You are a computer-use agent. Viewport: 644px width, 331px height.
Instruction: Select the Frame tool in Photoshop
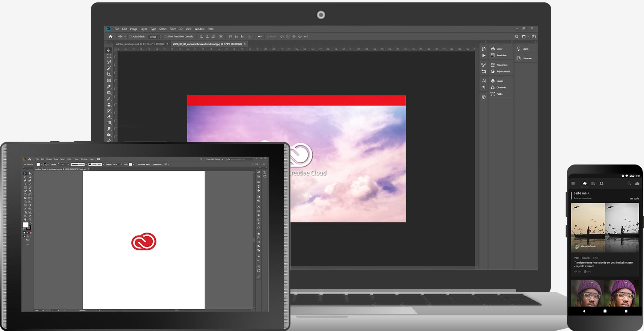click(x=109, y=80)
